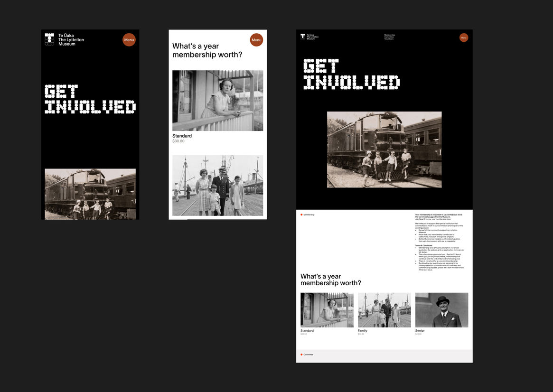
Task: Open the Menu button in the left mobile mockup
Action: (129, 40)
